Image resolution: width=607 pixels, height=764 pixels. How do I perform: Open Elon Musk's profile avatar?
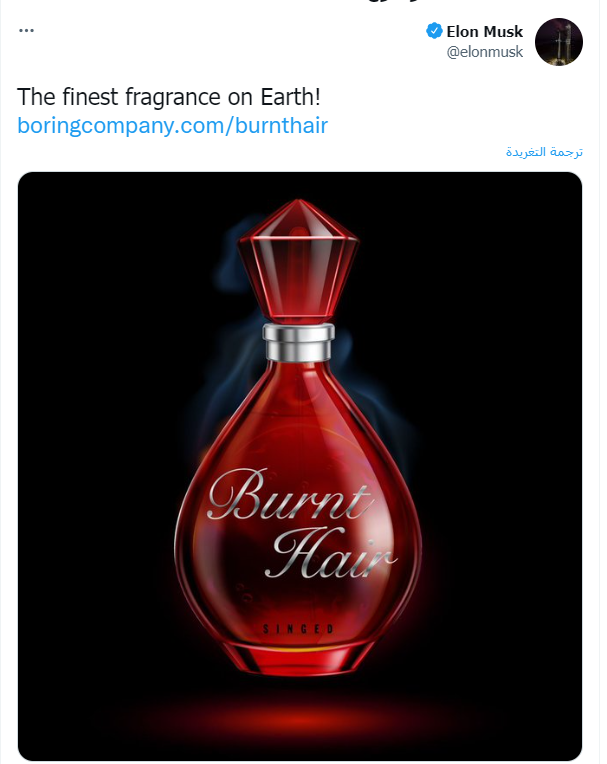[x=559, y=42]
